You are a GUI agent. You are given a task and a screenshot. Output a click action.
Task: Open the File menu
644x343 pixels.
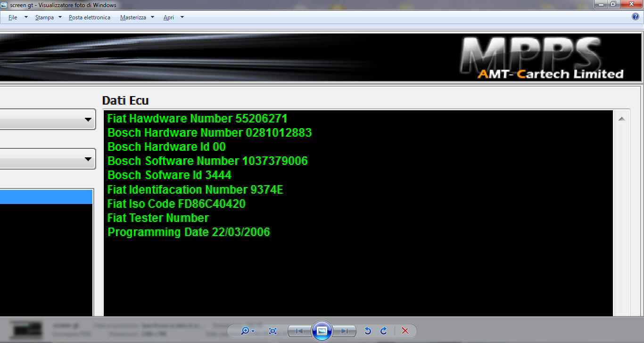click(x=13, y=17)
